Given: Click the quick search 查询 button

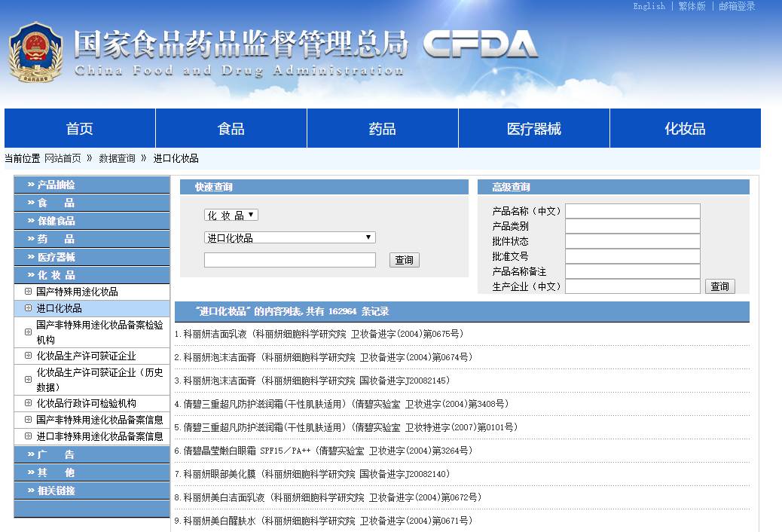Looking at the screenshot, I should point(405,259).
